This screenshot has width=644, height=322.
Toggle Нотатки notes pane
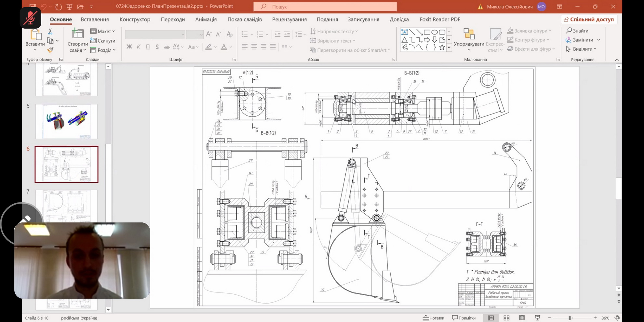434,318
